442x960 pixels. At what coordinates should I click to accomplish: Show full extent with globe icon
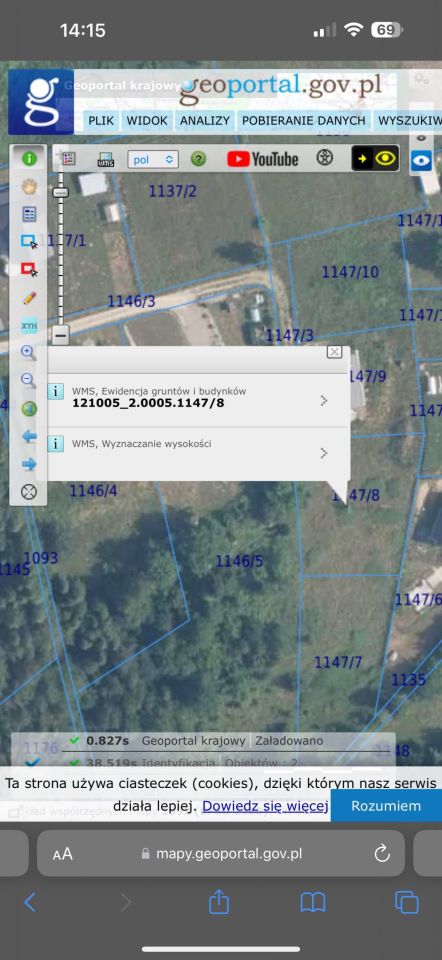(29, 408)
